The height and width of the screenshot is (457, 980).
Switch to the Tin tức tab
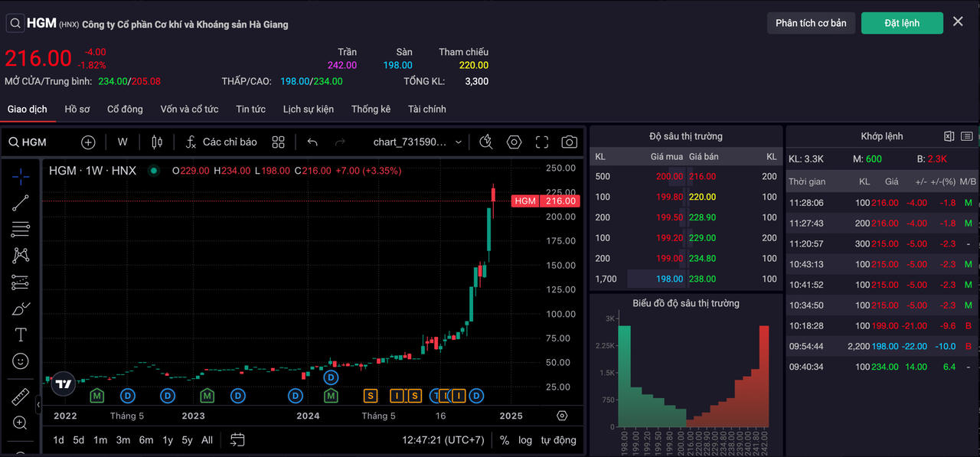point(250,109)
